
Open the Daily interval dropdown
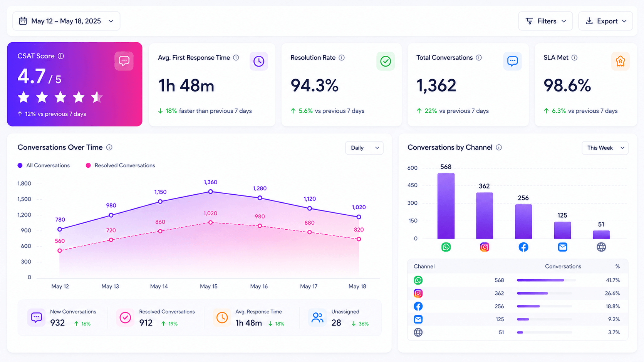coord(364,148)
